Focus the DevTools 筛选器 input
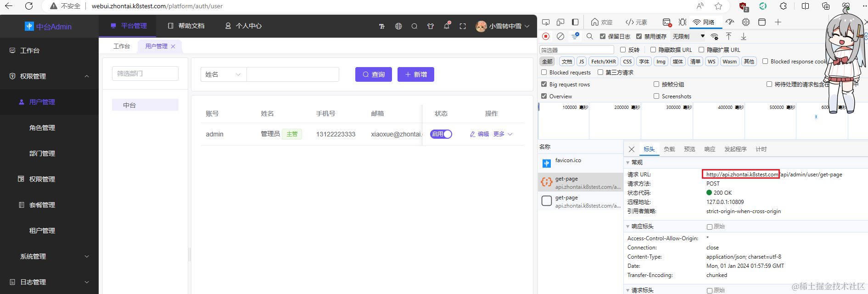Viewport: 868px width, 294px height. pos(577,50)
